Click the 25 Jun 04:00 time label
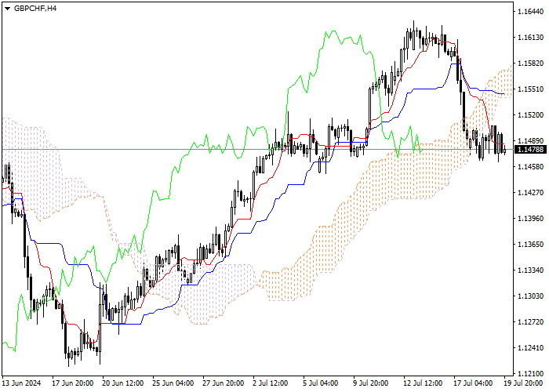Image resolution: width=549 pixels, height=392 pixels. pyautogui.click(x=173, y=383)
